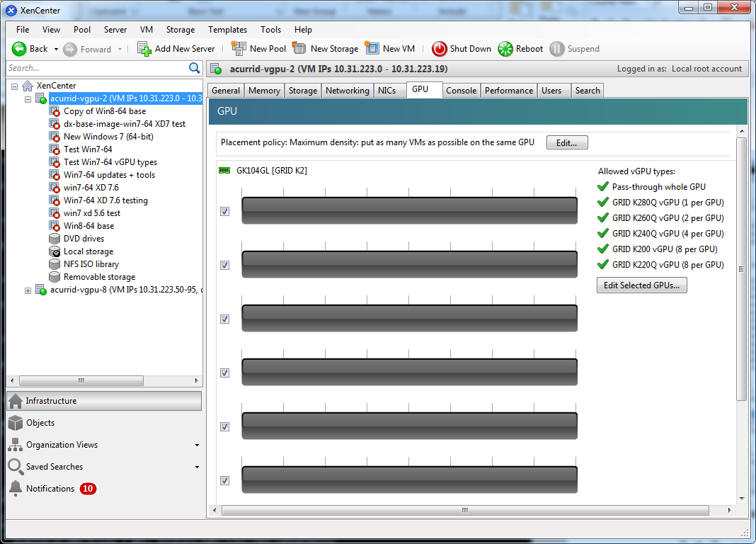
Task: Click the New Storage icon
Action: point(298,49)
